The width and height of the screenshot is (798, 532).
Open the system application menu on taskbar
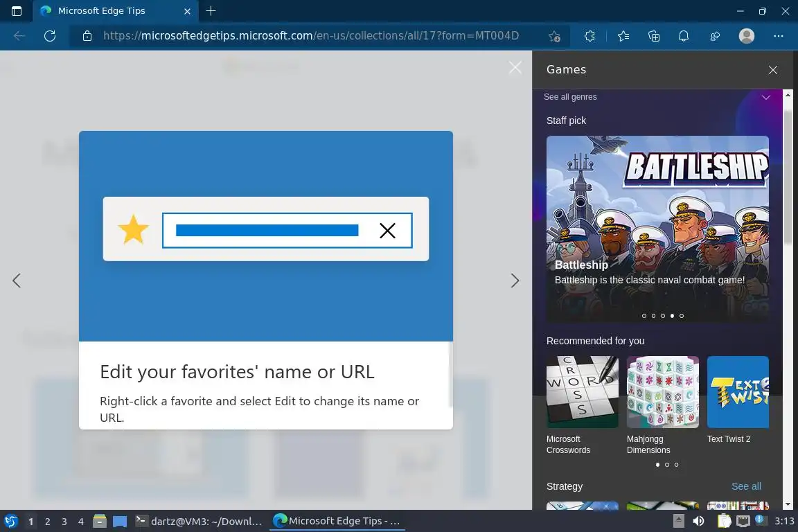(x=11, y=522)
